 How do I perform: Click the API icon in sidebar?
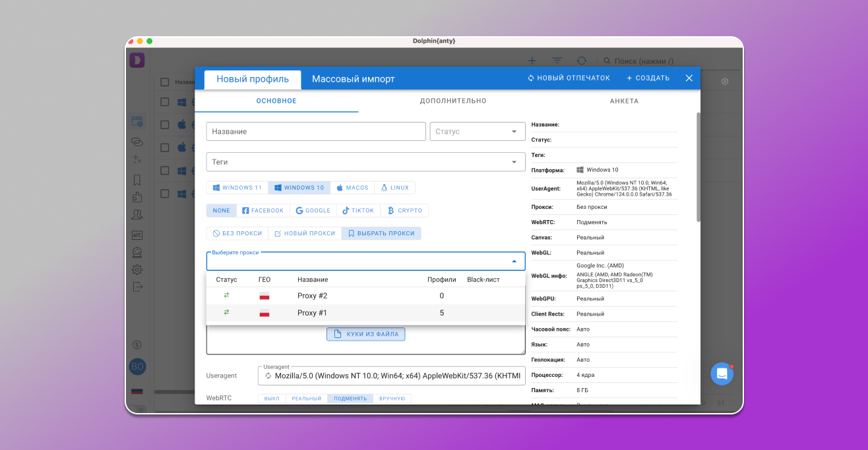[x=137, y=235]
